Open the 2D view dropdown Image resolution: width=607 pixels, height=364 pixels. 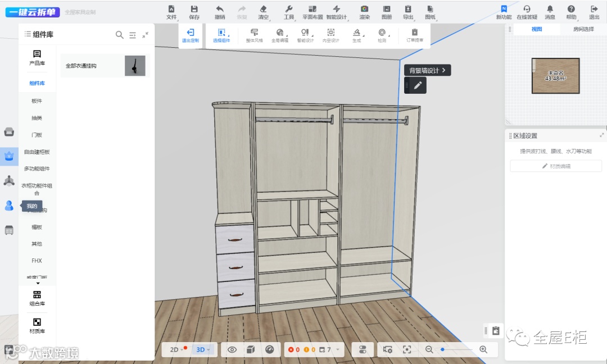pos(176,350)
